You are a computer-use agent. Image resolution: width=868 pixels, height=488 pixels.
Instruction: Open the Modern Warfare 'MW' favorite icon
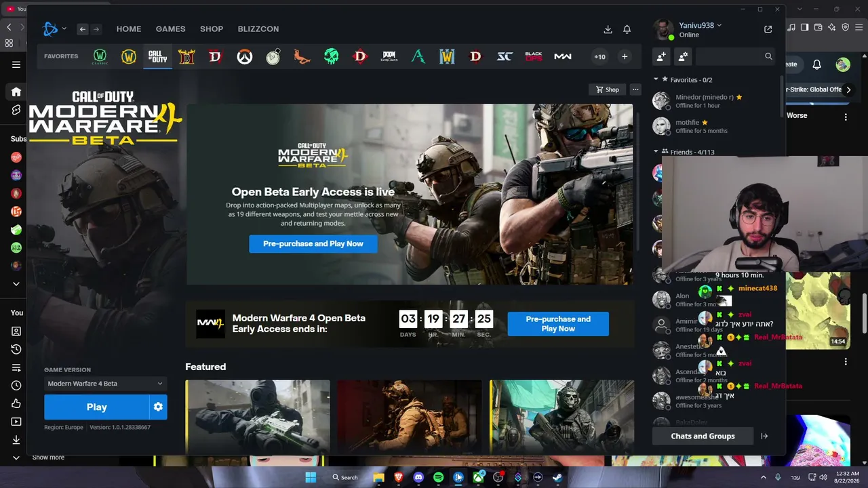pos(563,56)
